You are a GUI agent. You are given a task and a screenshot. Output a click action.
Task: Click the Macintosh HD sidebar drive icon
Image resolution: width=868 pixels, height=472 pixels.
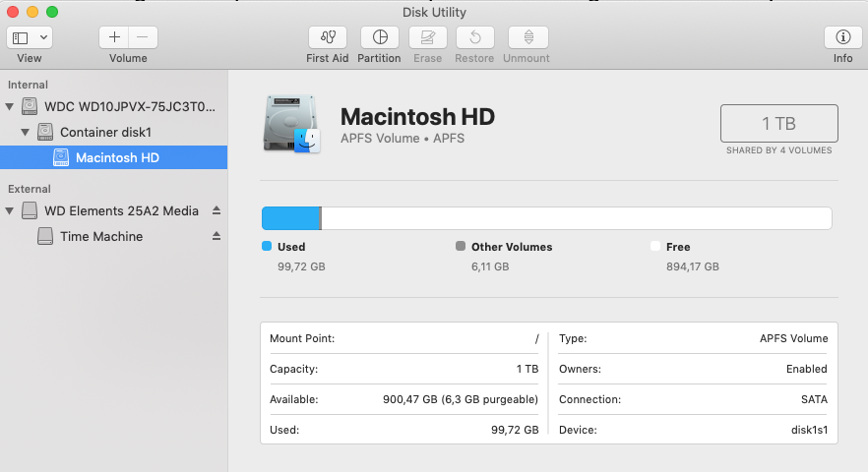(x=60, y=157)
